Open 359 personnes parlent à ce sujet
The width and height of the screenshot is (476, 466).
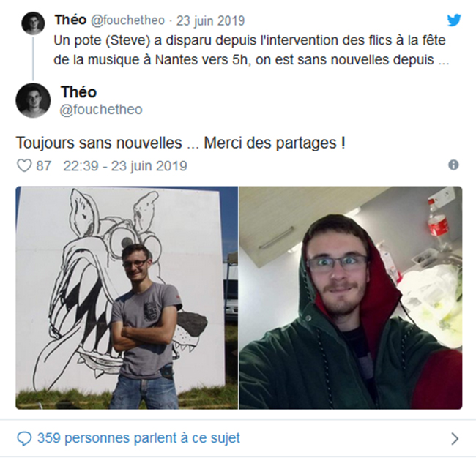[x=138, y=438]
